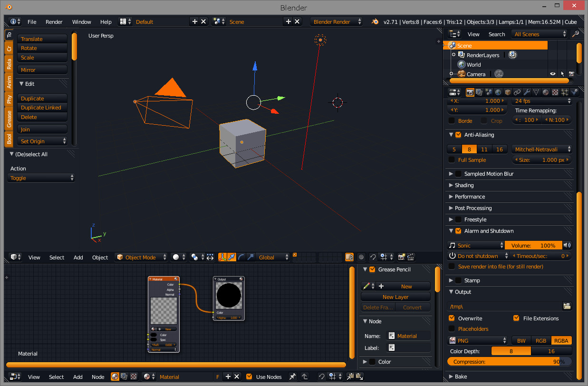The image size is (588, 386).
Task: Toggle Camera visibility eye in outliner
Action: click(x=552, y=74)
